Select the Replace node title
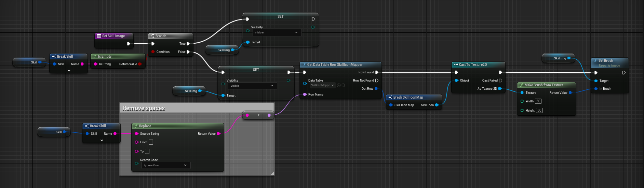This screenshot has width=644, height=188. pos(145,126)
